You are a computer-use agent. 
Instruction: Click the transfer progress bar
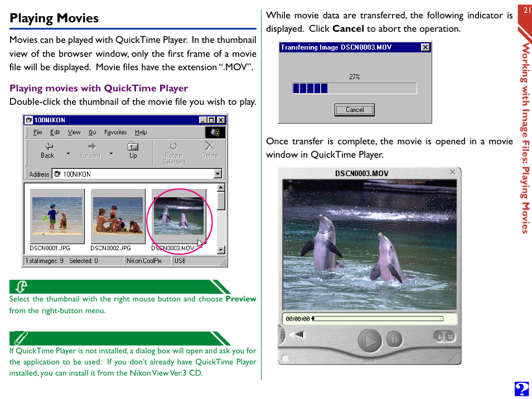(355, 89)
